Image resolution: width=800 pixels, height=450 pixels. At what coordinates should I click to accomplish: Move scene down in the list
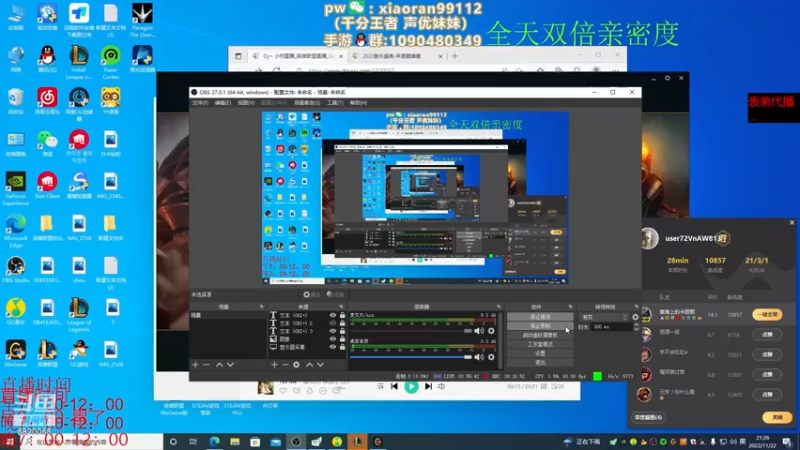tap(230, 365)
